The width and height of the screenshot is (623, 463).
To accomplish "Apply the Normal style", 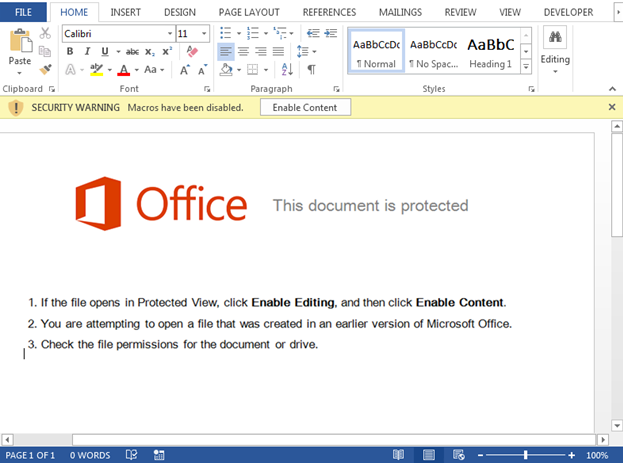I will tap(376, 51).
